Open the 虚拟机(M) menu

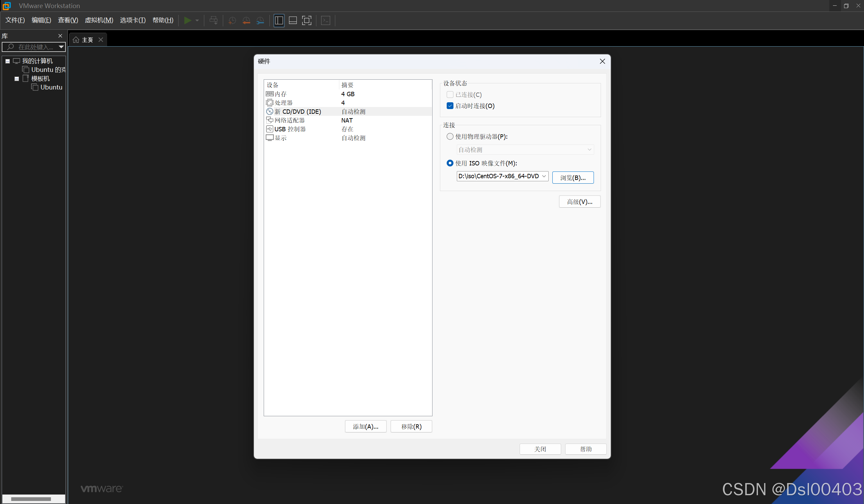[99, 20]
